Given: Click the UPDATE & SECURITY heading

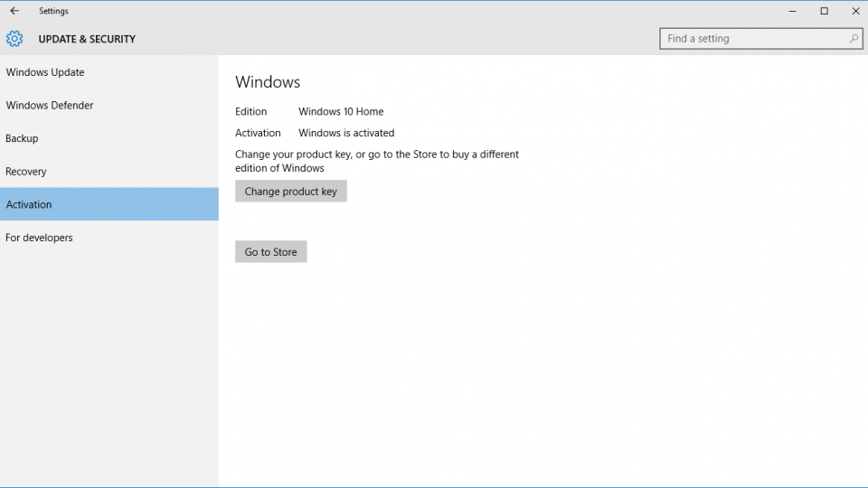Looking at the screenshot, I should coord(87,39).
